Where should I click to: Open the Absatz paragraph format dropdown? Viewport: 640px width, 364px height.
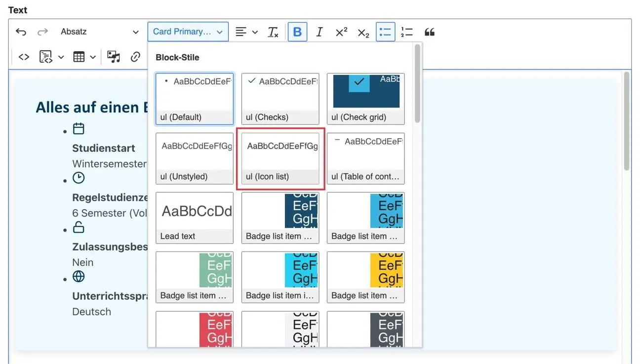[100, 32]
